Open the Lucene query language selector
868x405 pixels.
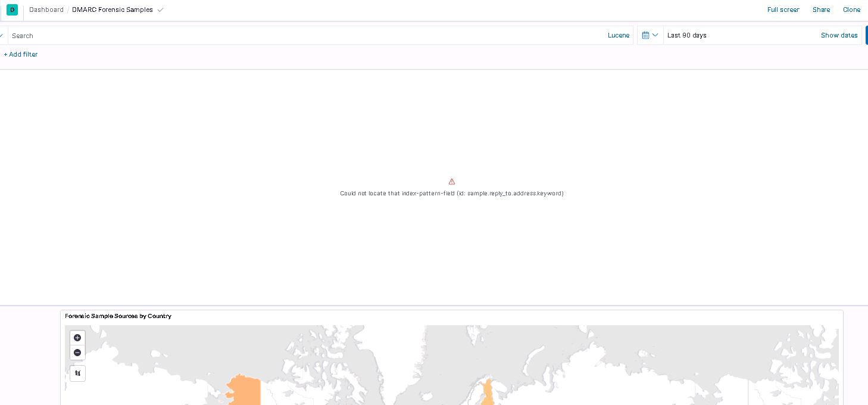[618, 35]
